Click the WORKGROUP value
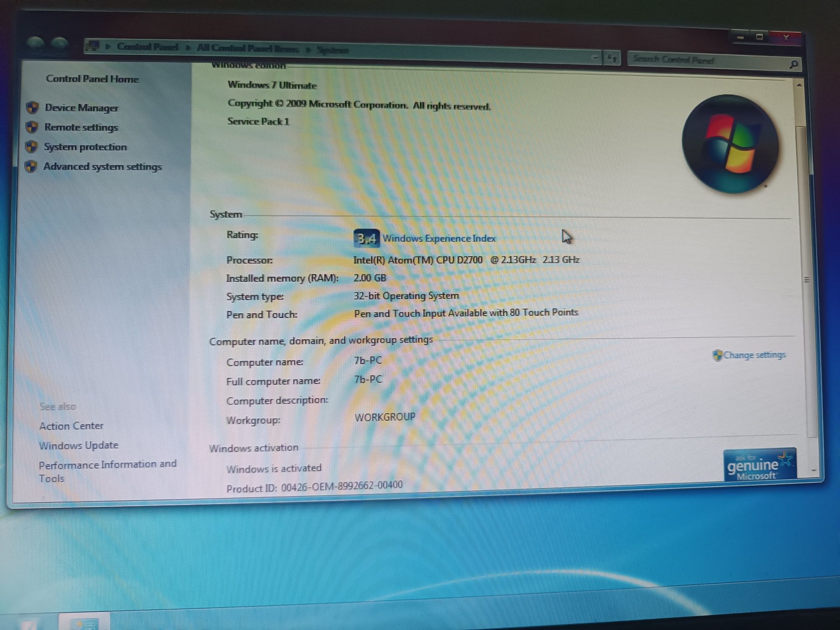The width and height of the screenshot is (840, 630). click(x=385, y=417)
